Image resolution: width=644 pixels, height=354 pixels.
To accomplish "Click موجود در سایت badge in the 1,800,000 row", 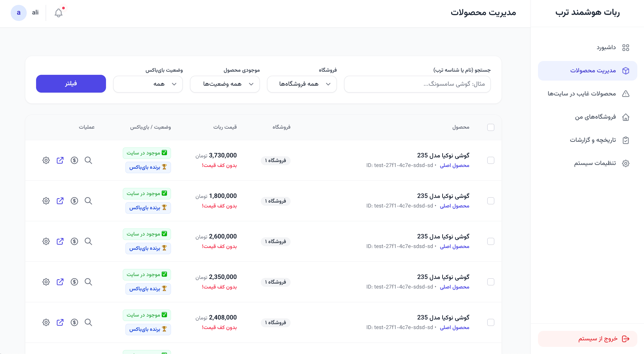I will [x=147, y=193].
